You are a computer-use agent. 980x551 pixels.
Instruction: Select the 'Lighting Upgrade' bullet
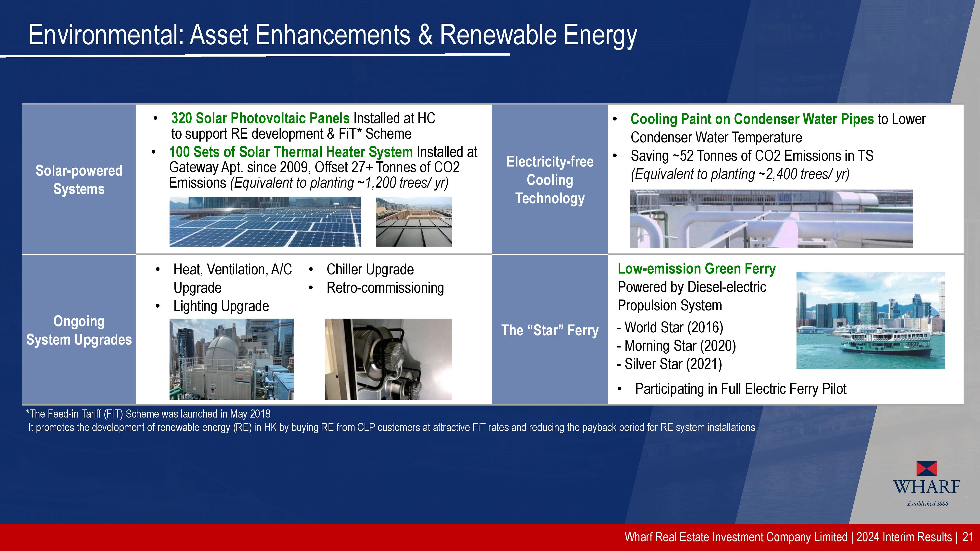point(221,306)
